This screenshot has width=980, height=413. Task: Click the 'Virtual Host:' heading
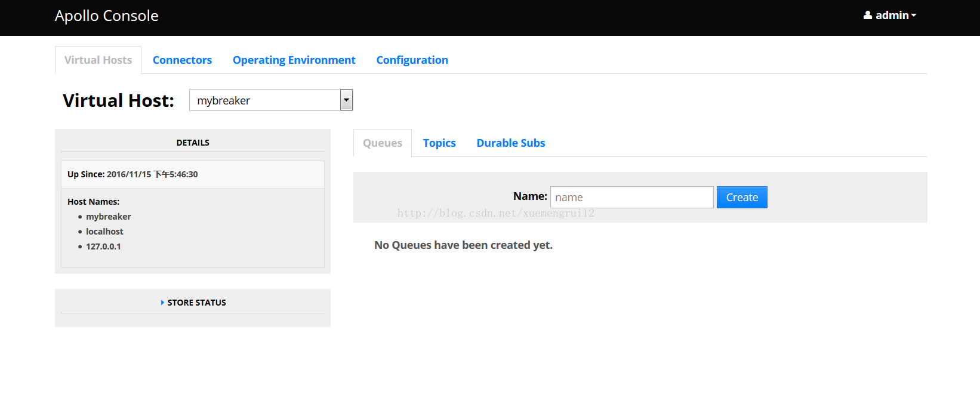click(x=118, y=100)
